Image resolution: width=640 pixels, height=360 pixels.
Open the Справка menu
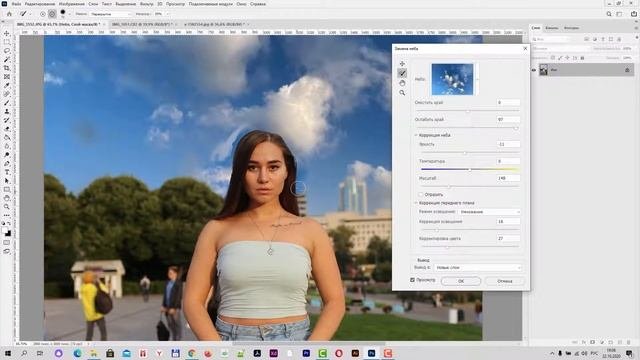tap(258, 4)
